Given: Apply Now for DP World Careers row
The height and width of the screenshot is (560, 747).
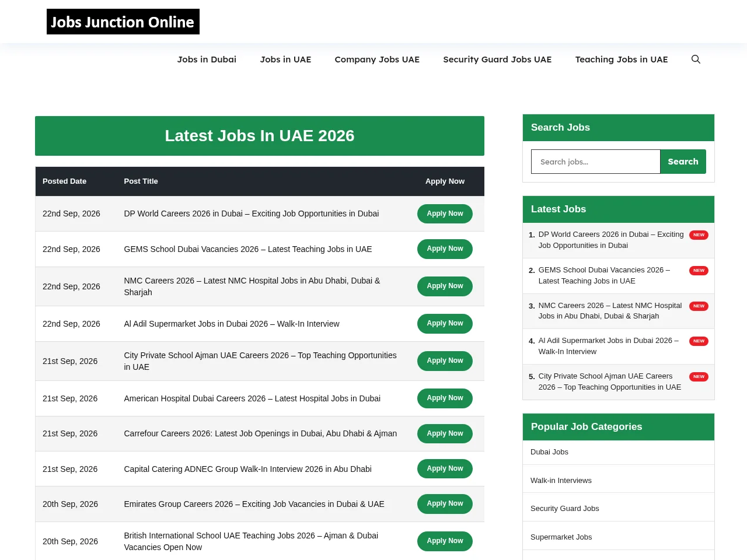Looking at the screenshot, I should point(445,213).
